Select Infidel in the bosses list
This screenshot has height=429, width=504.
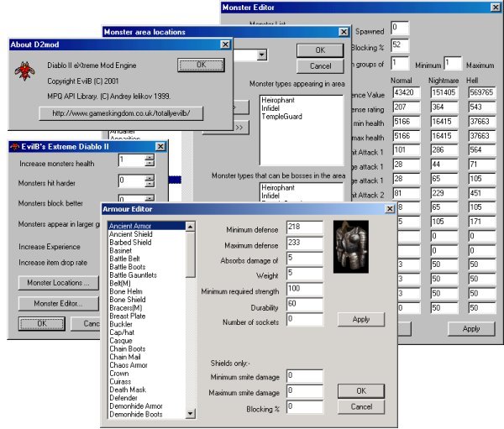click(270, 196)
